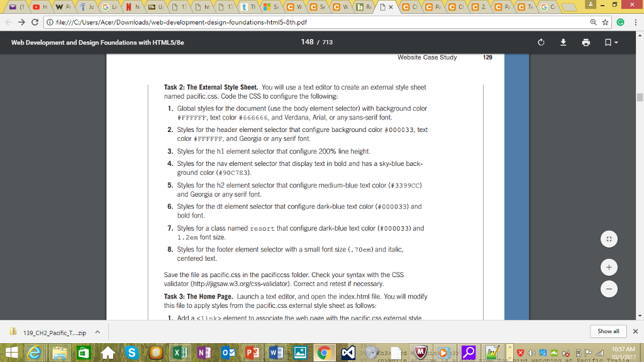Click the "Website Case Study" page header
Image resolution: width=644 pixels, height=362 pixels.
(x=427, y=57)
